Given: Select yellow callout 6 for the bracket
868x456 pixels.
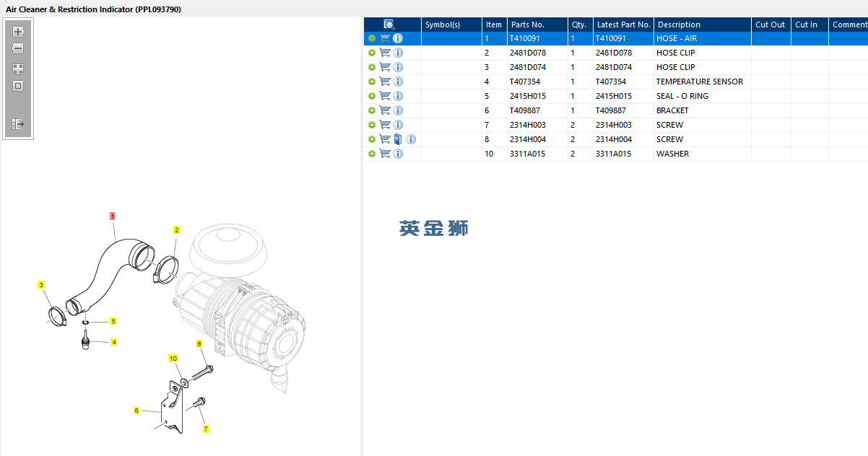Looking at the screenshot, I should pyautogui.click(x=136, y=411).
